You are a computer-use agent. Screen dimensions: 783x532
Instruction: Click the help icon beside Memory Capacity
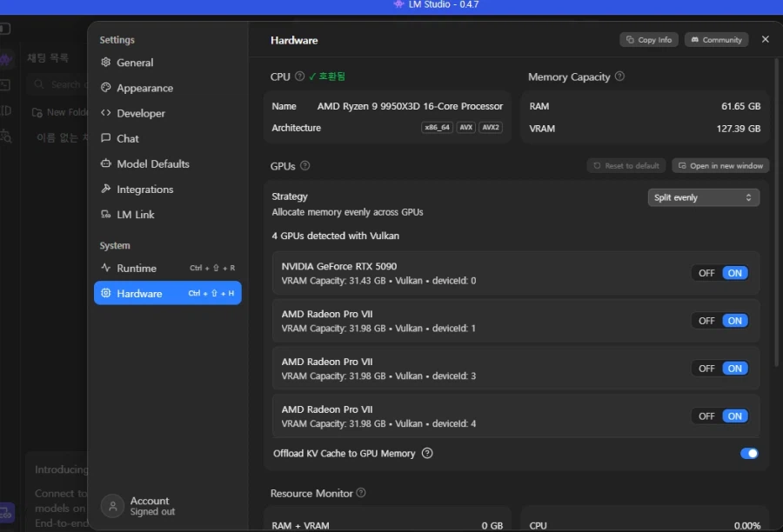point(619,76)
